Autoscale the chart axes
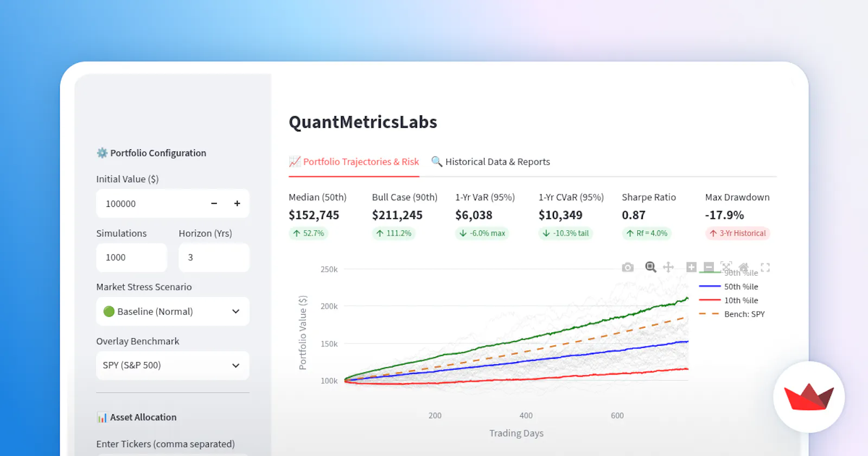The width and height of the screenshot is (868, 456). (726, 267)
